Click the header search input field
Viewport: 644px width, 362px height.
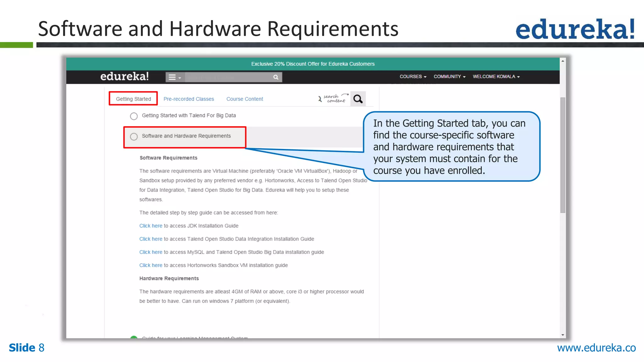click(x=228, y=77)
